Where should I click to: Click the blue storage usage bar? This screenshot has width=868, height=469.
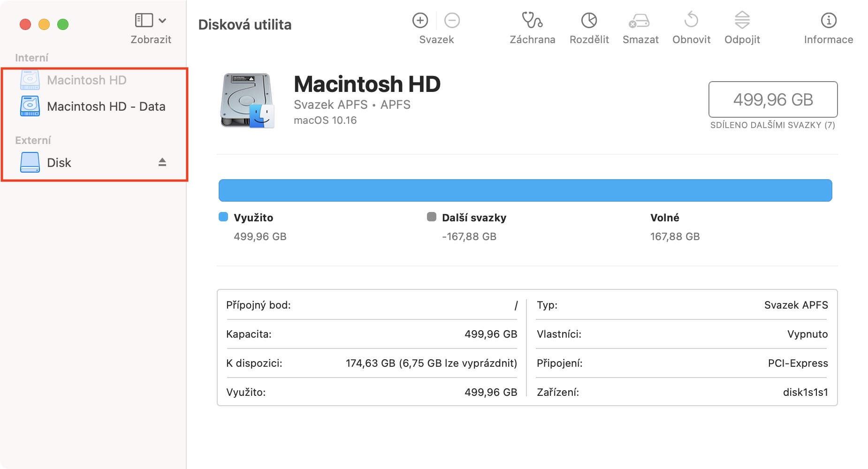coord(525,190)
